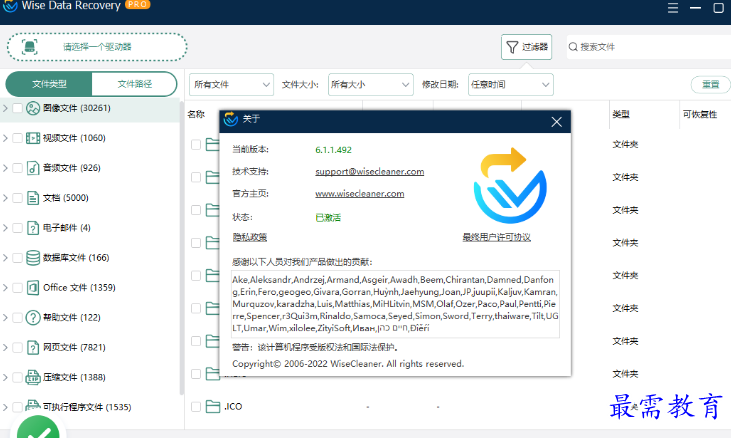This screenshot has height=438, width=731.
Task: Click the documents category icon
Action: coord(33,198)
